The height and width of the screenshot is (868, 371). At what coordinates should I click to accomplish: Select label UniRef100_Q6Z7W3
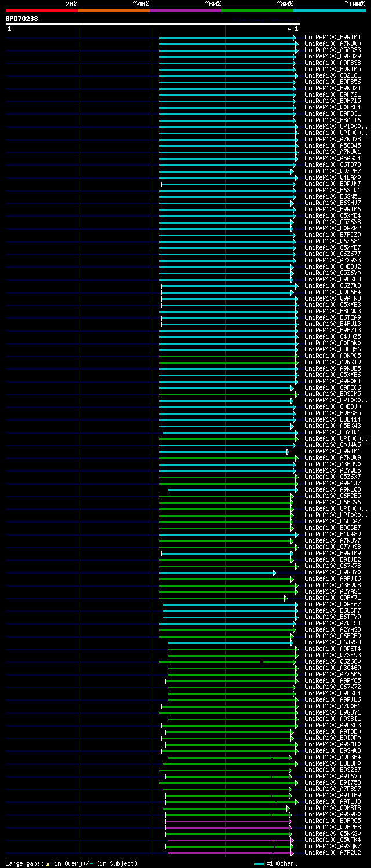(333, 286)
